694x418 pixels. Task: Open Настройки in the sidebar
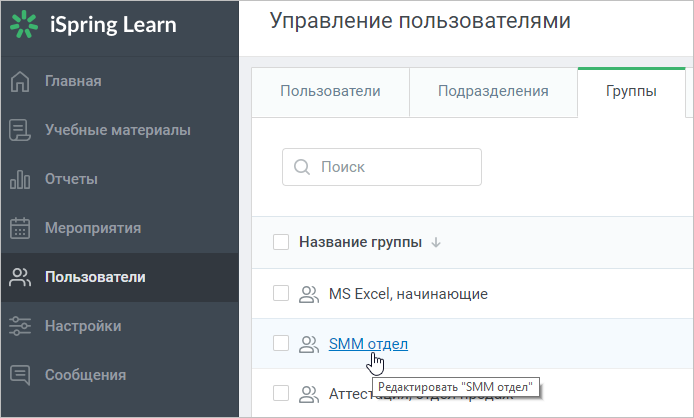[120, 326]
